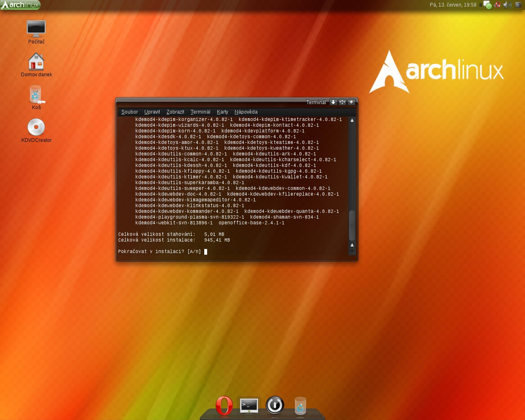This screenshot has height=420, width=525.
Task: Click 'kdemod4-kdeutils-superkaramba-4.0.82-1' text
Action: [x=189, y=183]
